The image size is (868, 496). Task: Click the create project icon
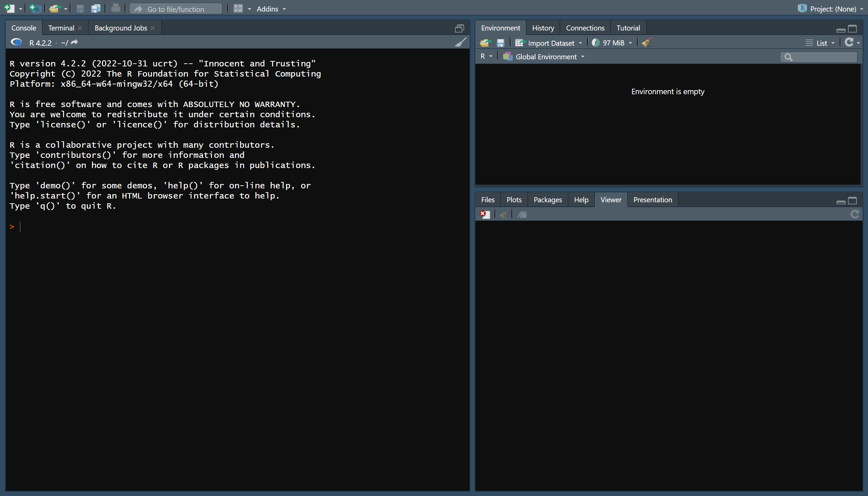tap(35, 8)
